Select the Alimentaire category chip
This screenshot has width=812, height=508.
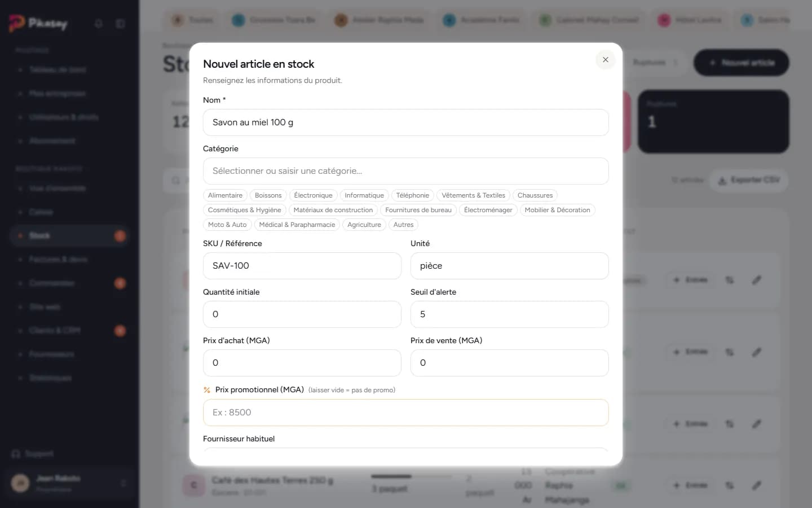pyautogui.click(x=225, y=195)
